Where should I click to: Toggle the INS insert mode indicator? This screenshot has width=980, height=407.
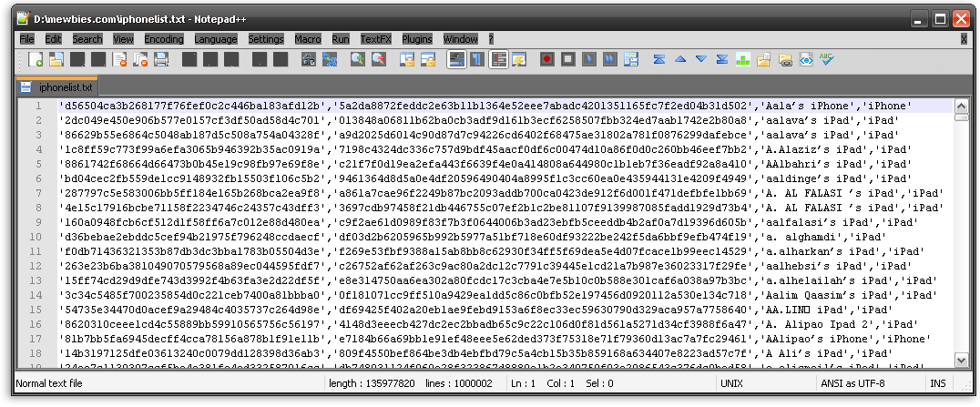pyautogui.click(x=937, y=383)
